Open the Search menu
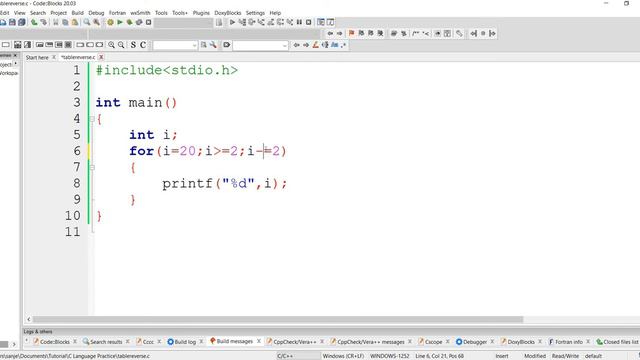Viewport: 640px width, 360px height. (38, 13)
